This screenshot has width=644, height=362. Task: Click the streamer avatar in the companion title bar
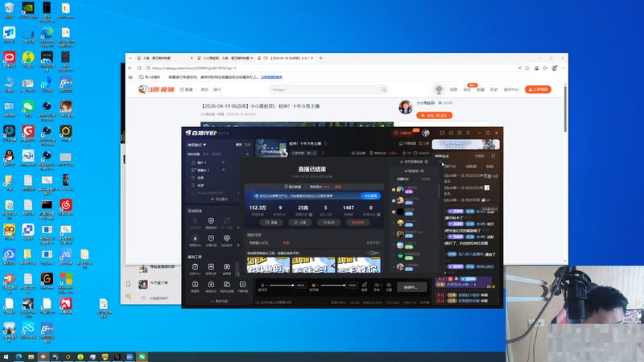pyautogui.click(x=426, y=133)
